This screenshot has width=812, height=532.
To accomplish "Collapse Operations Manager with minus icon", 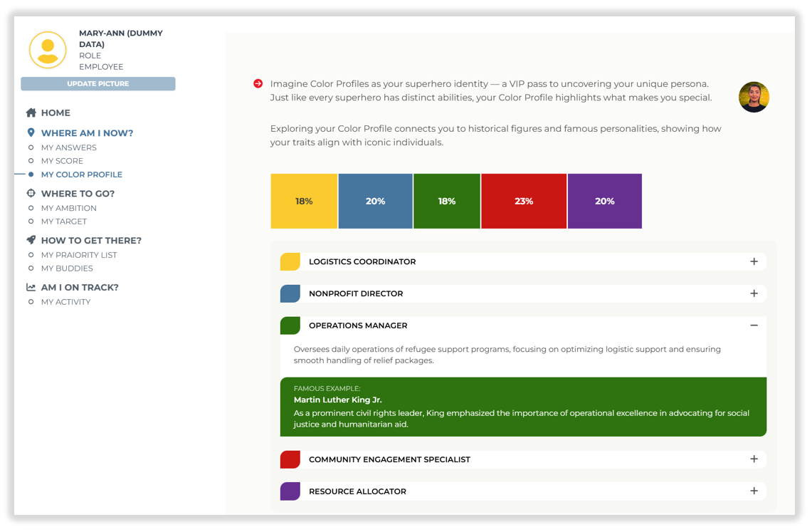I will pyautogui.click(x=754, y=325).
